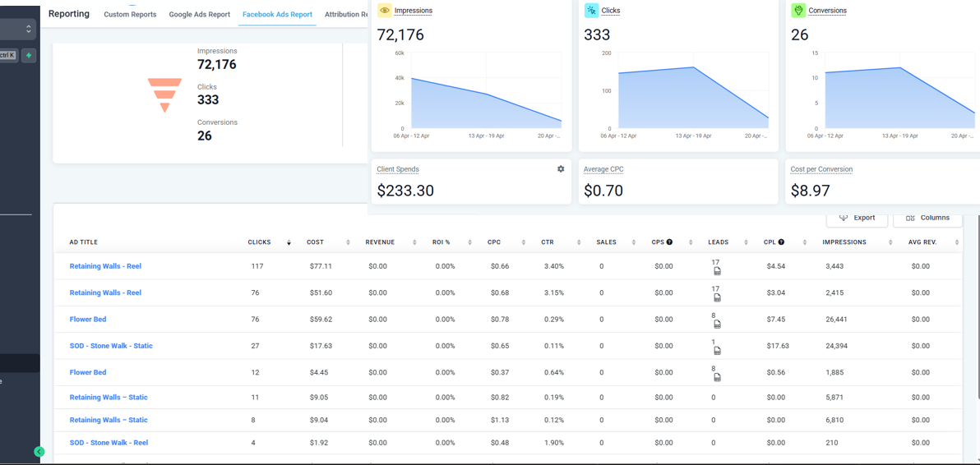The height and width of the screenshot is (465, 980).
Task: Click the Export button
Action: coord(857,218)
